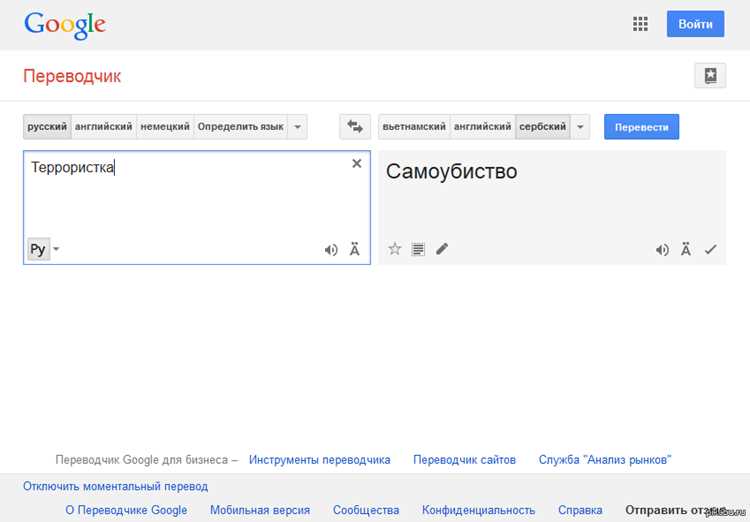Listen to the translated text
Screen dimensions: 750x522
662,250
